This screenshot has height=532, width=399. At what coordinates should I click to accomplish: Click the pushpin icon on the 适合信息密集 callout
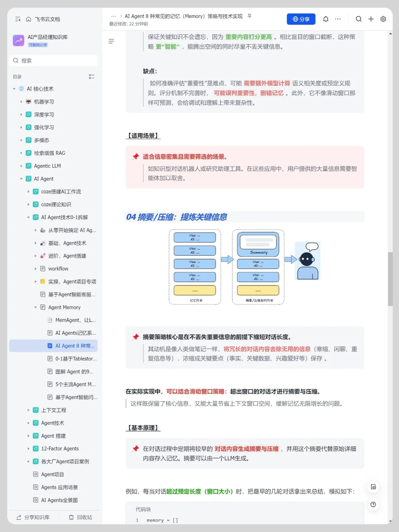tap(136, 157)
